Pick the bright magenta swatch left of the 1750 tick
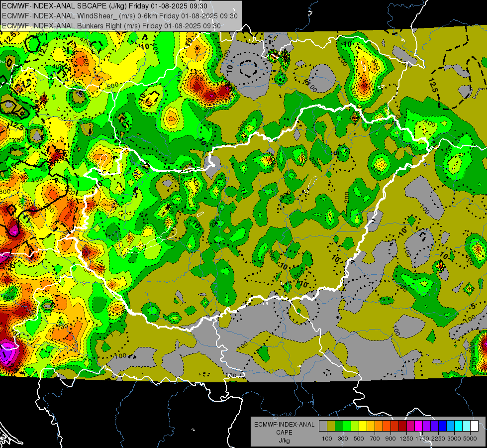The image size is (487, 448). click(x=419, y=426)
